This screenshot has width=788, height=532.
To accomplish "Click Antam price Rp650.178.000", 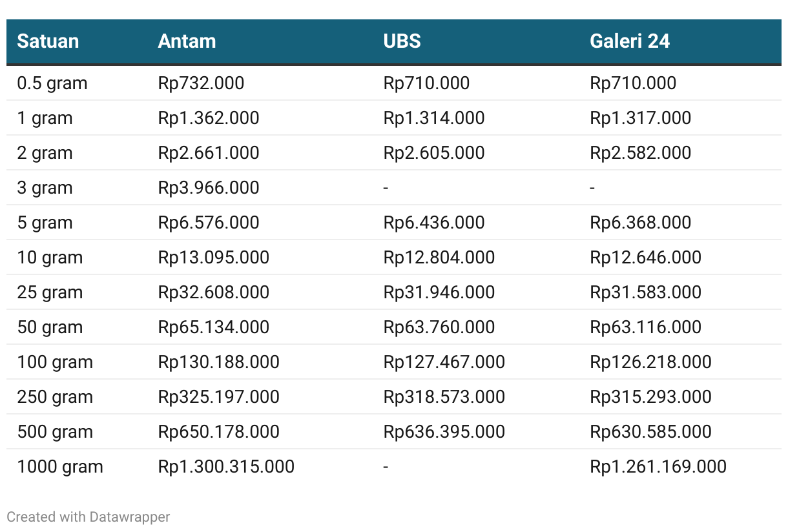I will [219, 432].
